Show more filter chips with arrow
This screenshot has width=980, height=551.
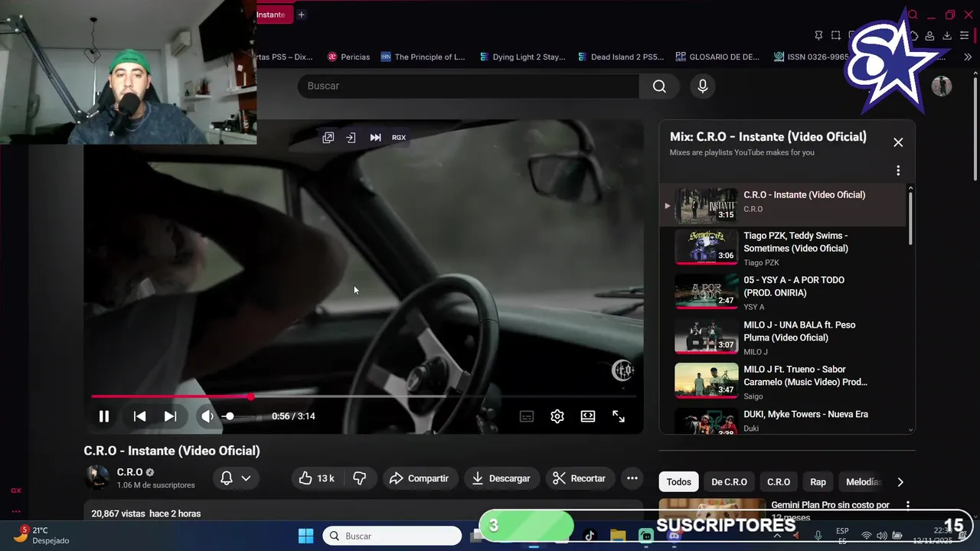(900, 482)
